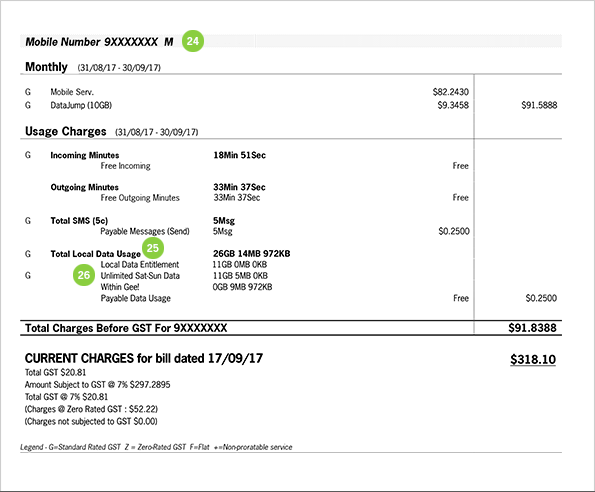Click '5Msg' in the Payable Messages row
The width and height of the screenshot is (595, 492).
223,231
